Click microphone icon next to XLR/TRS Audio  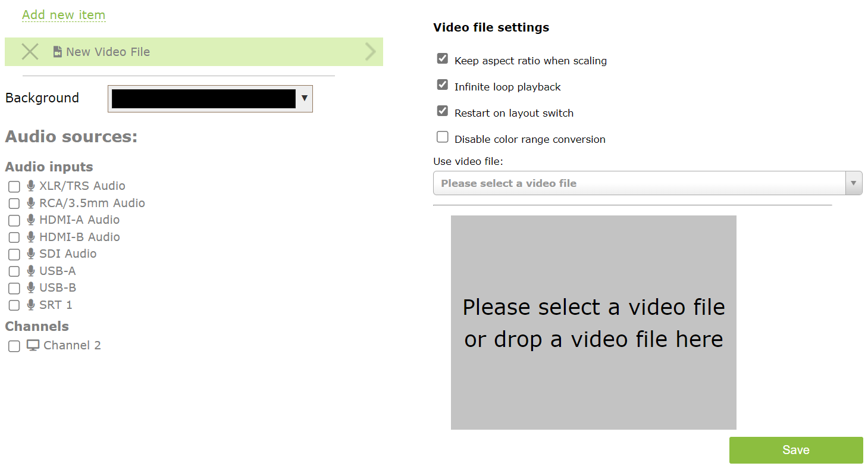pos(31,186)
